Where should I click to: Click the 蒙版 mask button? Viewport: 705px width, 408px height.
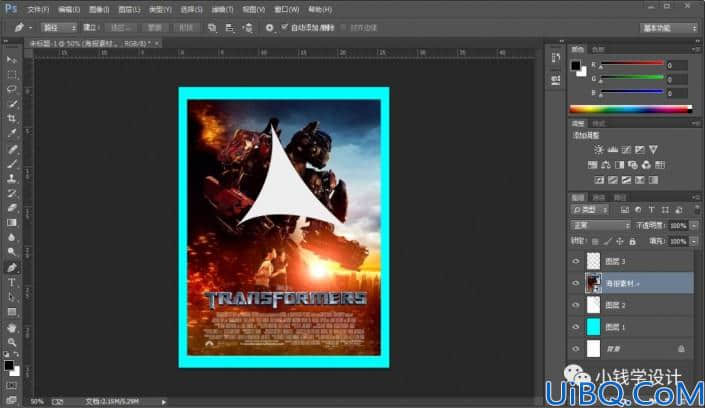tap(155, 28)
